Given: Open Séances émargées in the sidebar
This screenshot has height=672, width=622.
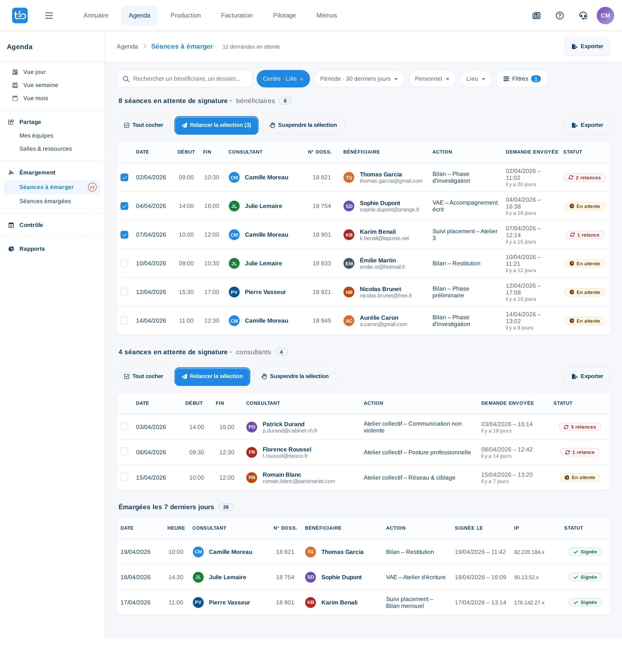Looking at the screenshot, I should pyautogui.click(x=45, y=201).
